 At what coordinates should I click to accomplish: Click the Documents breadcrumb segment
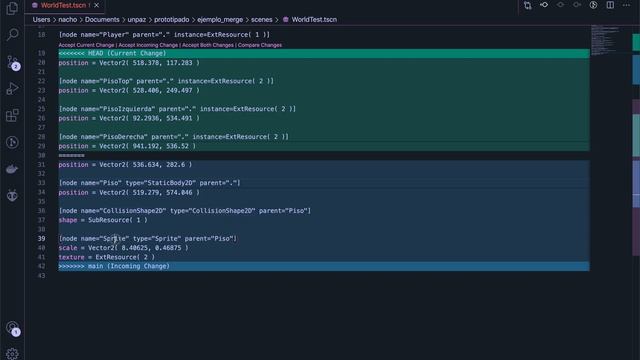pyautogui.click(x=102, y=20)
